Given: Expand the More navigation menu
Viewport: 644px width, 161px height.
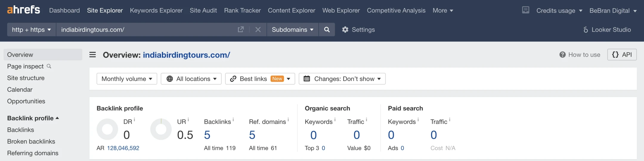Looking at the screenshot, I should click(x=443, y=10).
